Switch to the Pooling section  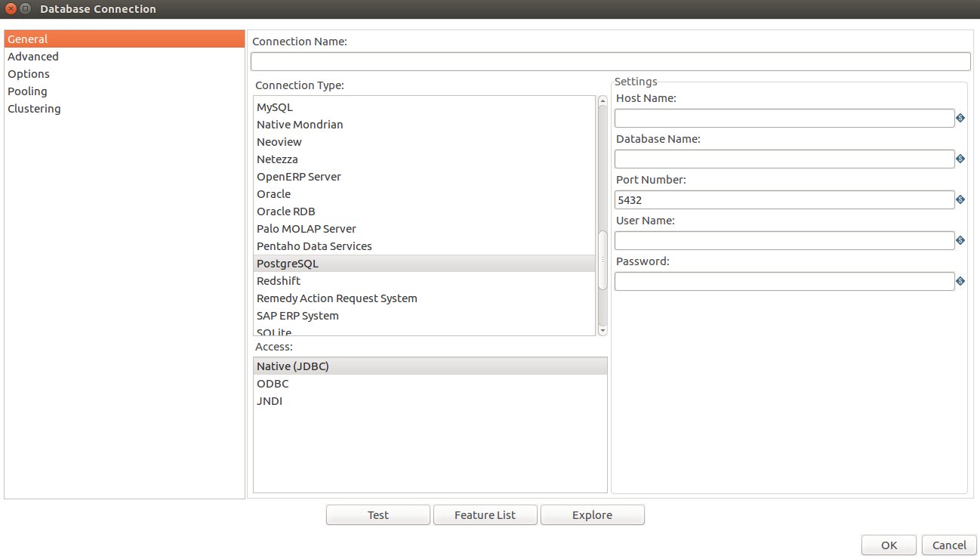pos(27,91)
